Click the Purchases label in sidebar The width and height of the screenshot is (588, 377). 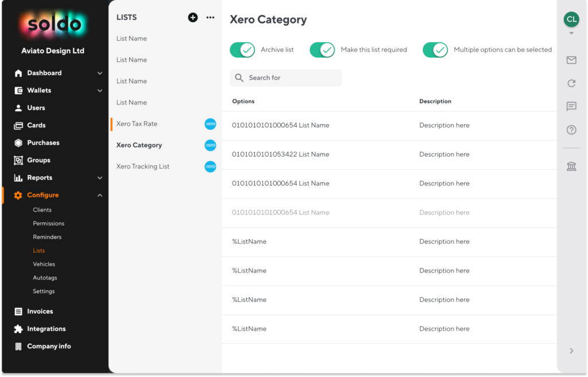coord(43,143)
